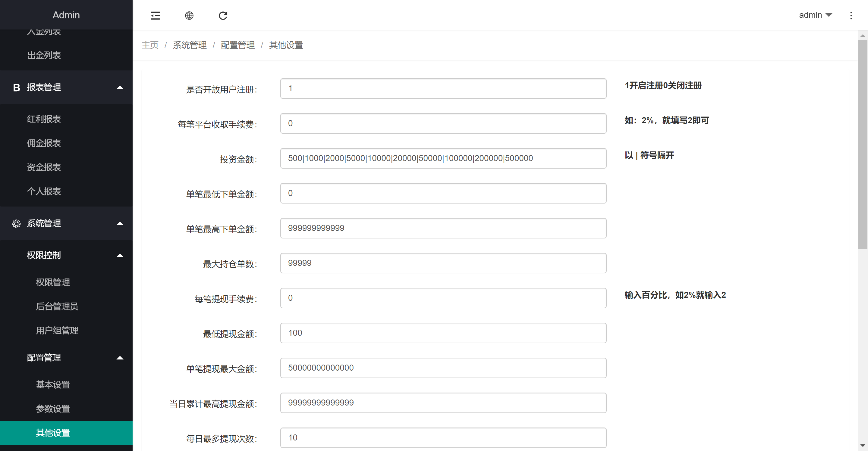The height and width of the screenshot is (451, 868).
Task: Collapse the 权限控制 submenu arrow
Action: click(120, 255)
